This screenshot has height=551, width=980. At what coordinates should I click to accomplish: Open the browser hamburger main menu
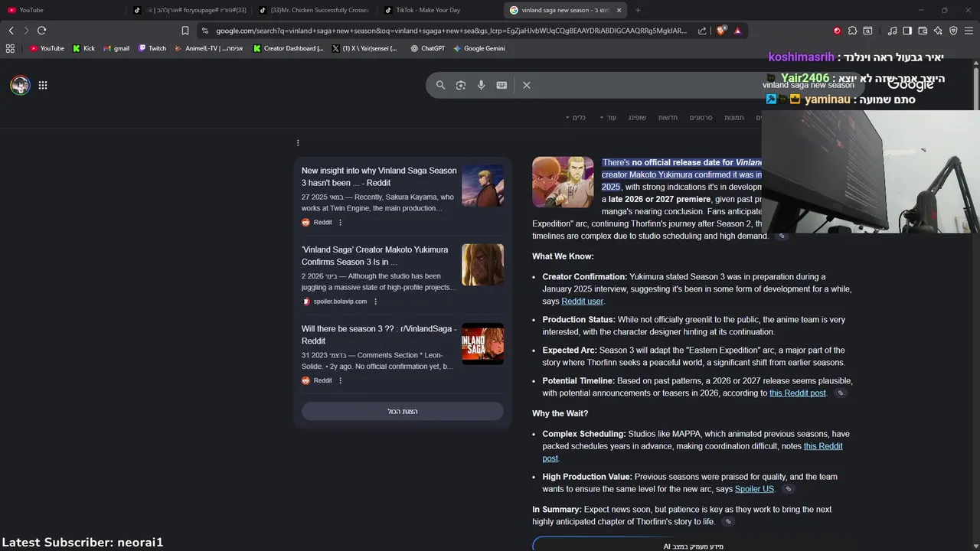pos(969,31)
